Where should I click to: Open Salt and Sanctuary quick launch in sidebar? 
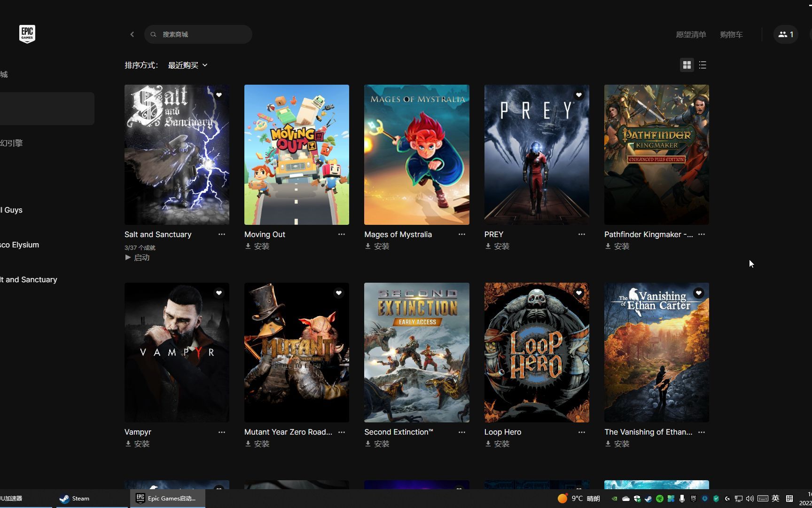click(29, 279)
